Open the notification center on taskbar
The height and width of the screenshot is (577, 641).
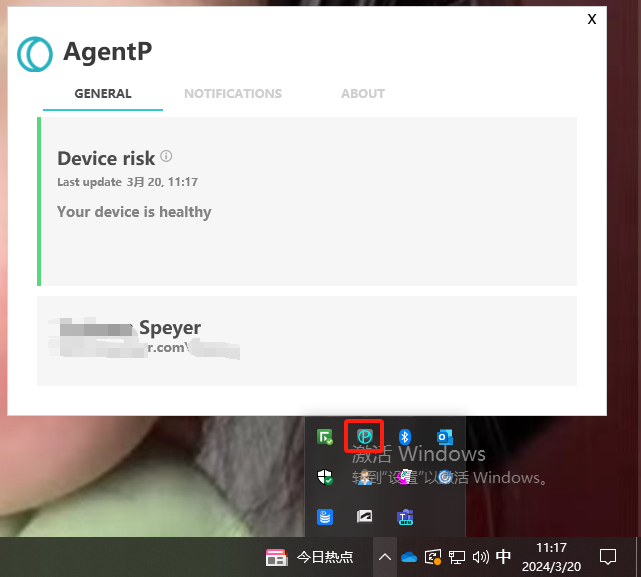[607, 557]
